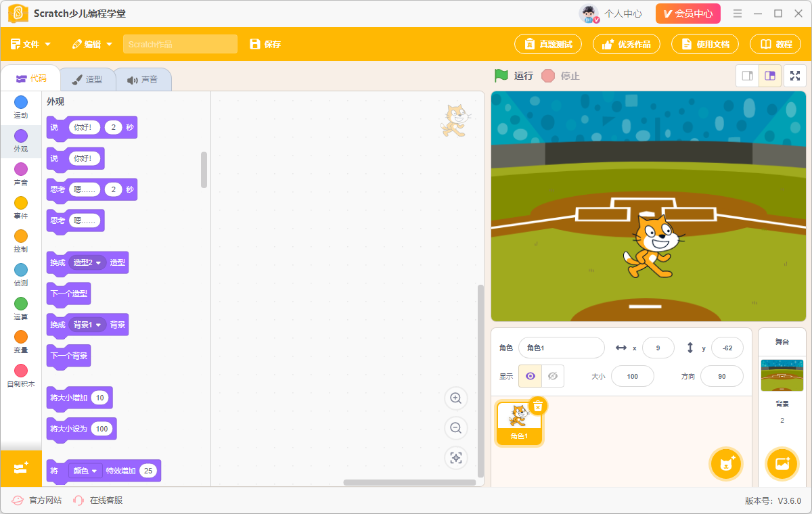
Task: Select the stage backdrop thumbnail
Action: tap(782, 375)
